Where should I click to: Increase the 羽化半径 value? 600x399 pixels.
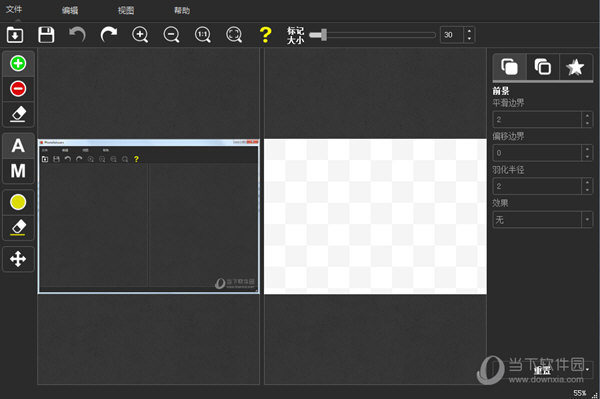tap(587, 182)
